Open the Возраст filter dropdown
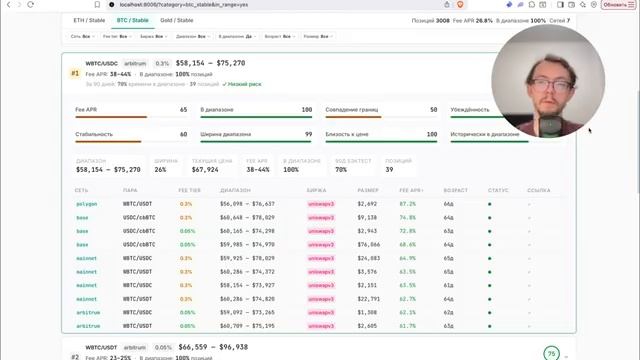Viewport: 640px width, 360px height. [280, 36]
